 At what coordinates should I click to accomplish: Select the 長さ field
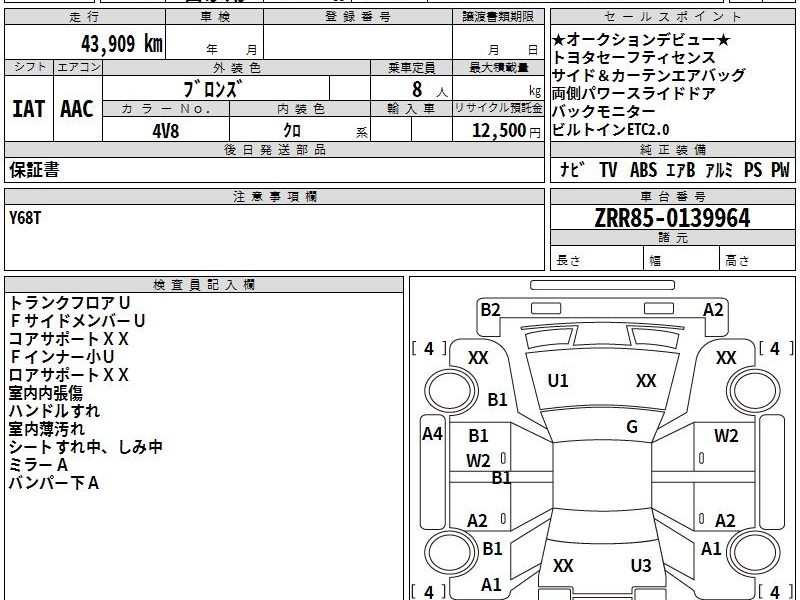pos(597,260)
